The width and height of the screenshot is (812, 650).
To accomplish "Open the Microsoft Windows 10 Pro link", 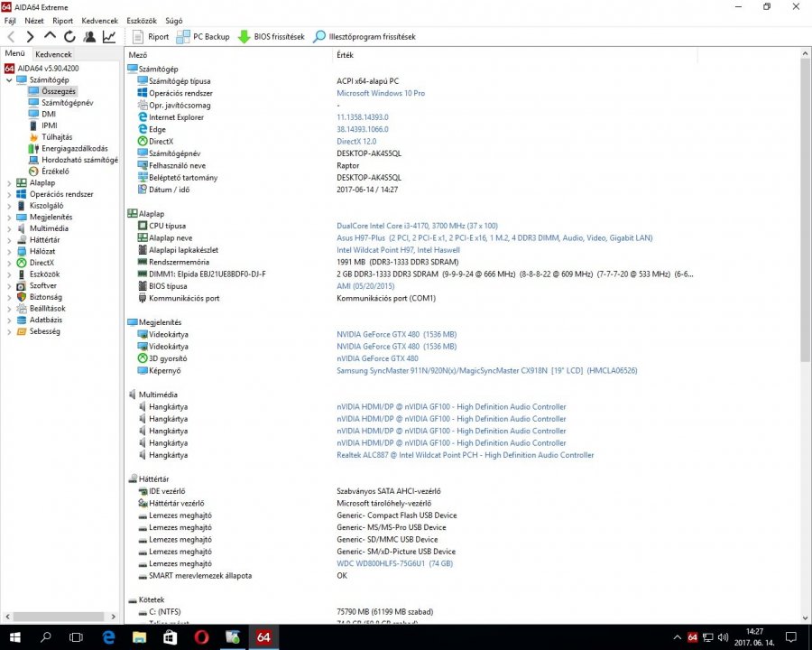I will pyautogui.click(x=381, y=93).
